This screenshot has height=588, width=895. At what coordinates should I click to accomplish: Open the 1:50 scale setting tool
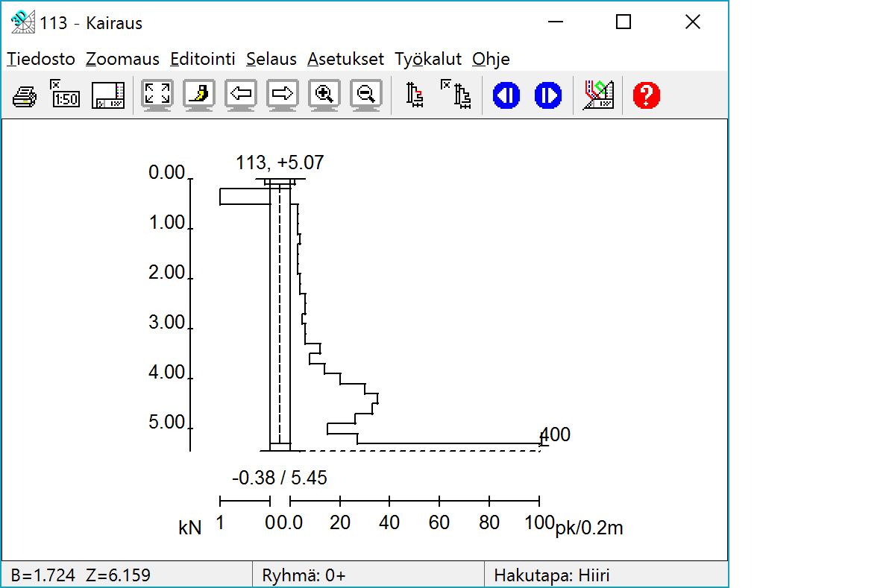[66, 95]
